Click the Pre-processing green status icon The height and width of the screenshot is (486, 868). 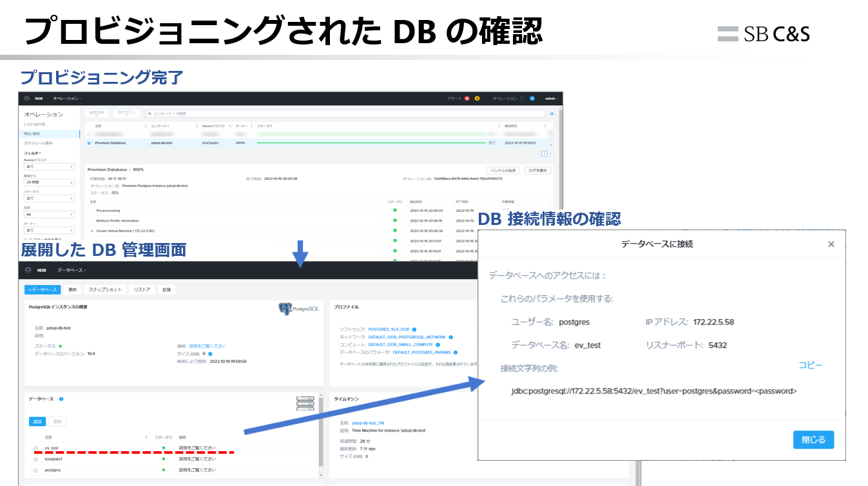395,210
